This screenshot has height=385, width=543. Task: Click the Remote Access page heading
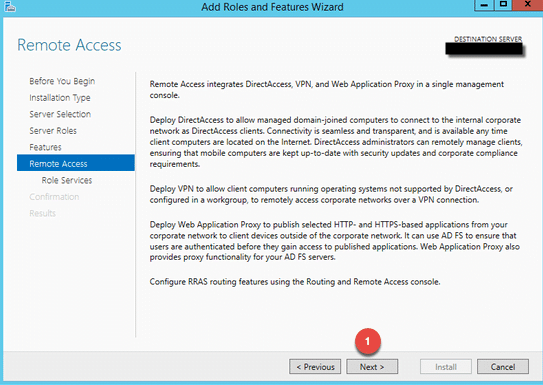[x=69, y=45]
